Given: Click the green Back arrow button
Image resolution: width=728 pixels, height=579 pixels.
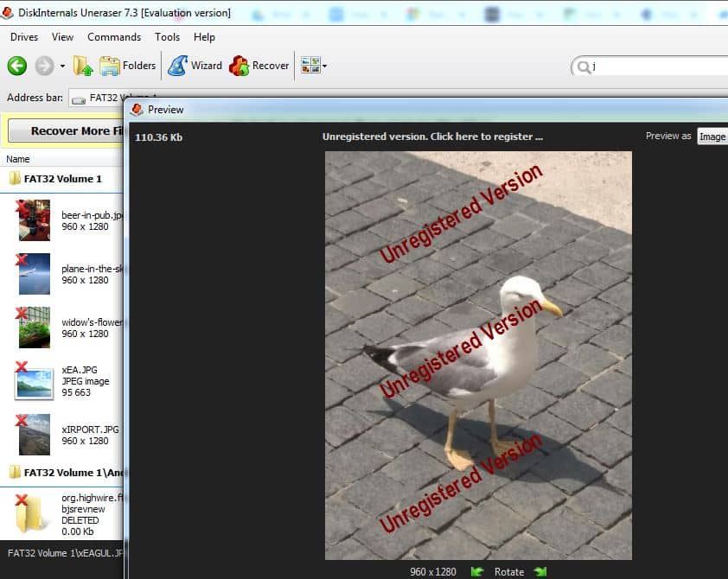Looking at the screenshot, I should (x=17, y=66).
